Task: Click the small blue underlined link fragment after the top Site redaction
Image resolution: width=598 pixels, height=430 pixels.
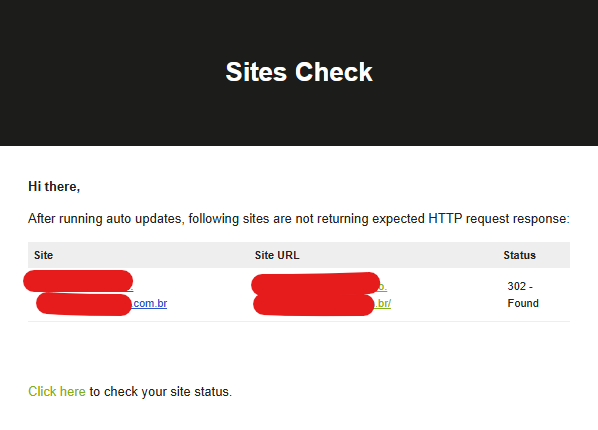Action: pos(132,289)
